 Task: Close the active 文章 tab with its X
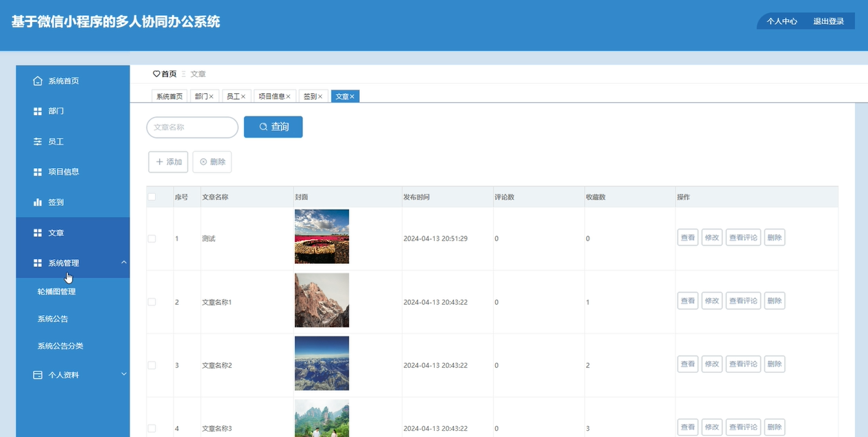(x=352, y=97)
